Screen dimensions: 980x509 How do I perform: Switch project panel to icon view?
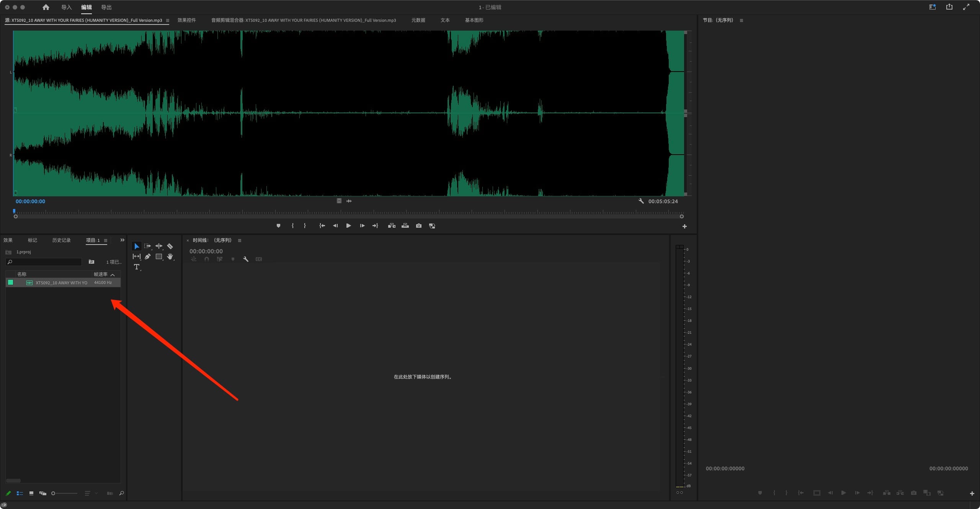click(x=31, y=493)
